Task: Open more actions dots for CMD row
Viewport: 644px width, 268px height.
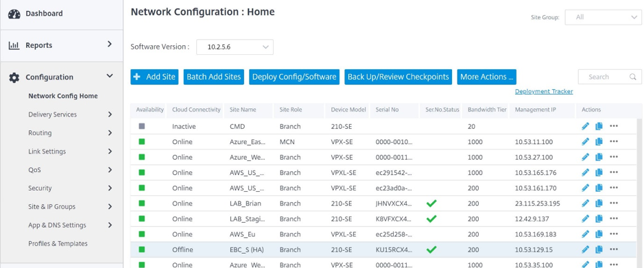Action: pyautogui.click(x=614, y=126)
